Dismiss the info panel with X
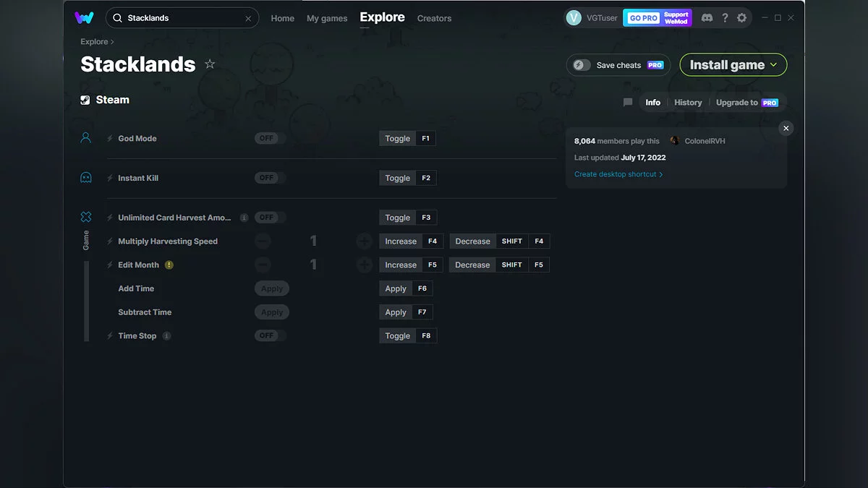The width and height of the screenshot is (868, 488). tap(786, 128)
